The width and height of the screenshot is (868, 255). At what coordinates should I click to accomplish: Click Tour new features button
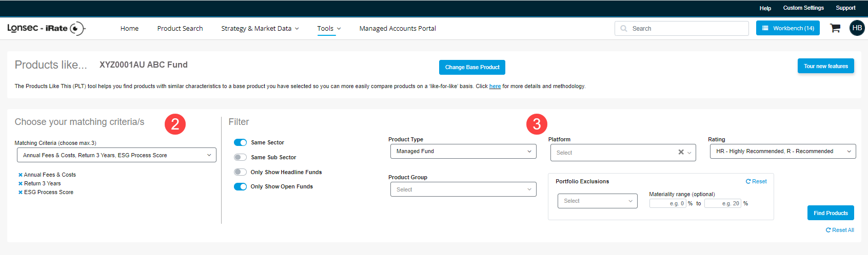click(826, 66)
